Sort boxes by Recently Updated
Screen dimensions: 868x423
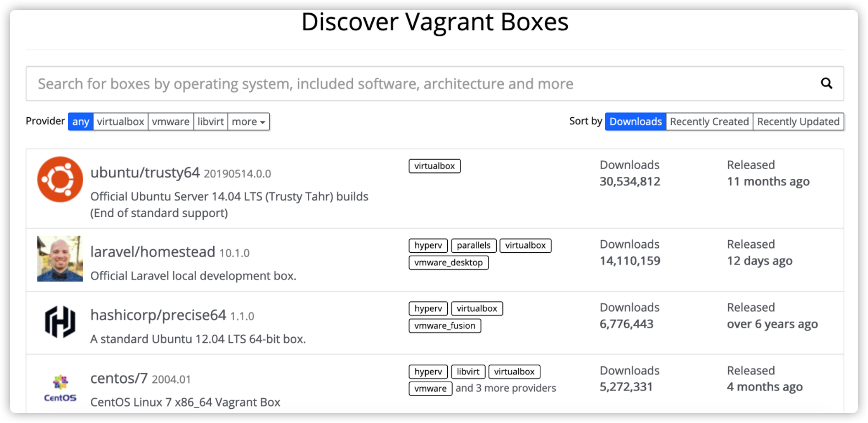coord(798,122)
